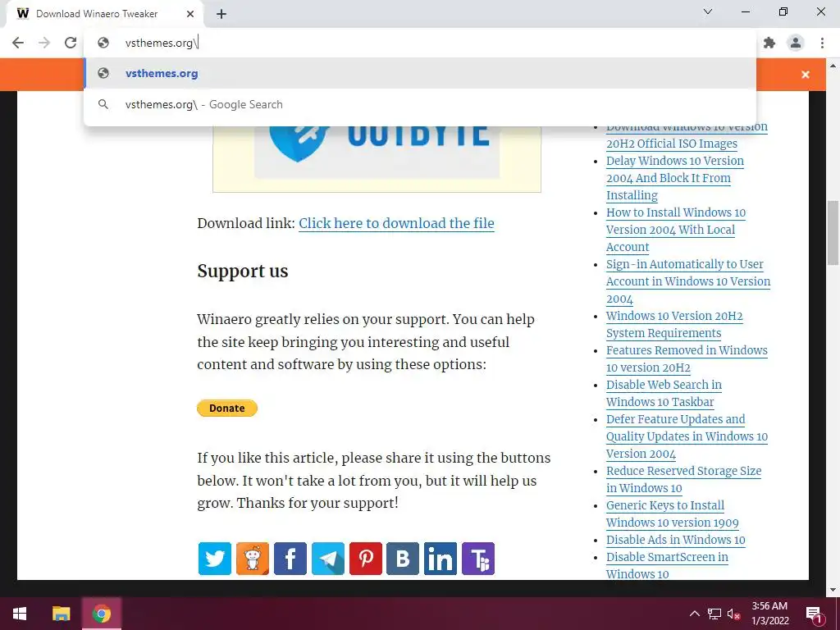Click the Chrome taskbar icon

click(x=101, y=614)
